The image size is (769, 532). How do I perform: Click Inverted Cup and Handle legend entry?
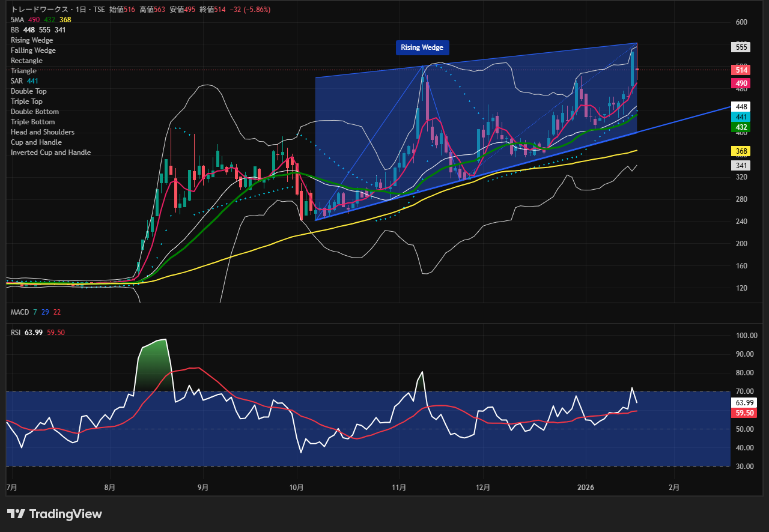[51, 153]
